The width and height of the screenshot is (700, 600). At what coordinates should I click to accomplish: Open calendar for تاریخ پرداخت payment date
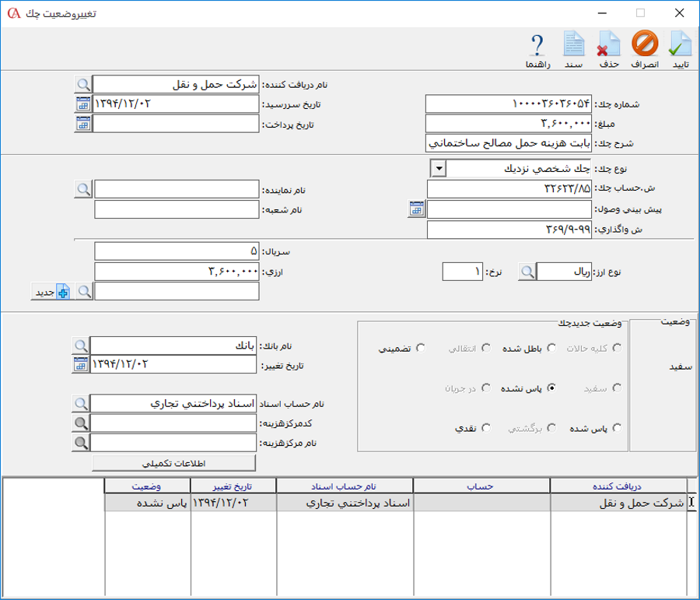coord(83,123)
